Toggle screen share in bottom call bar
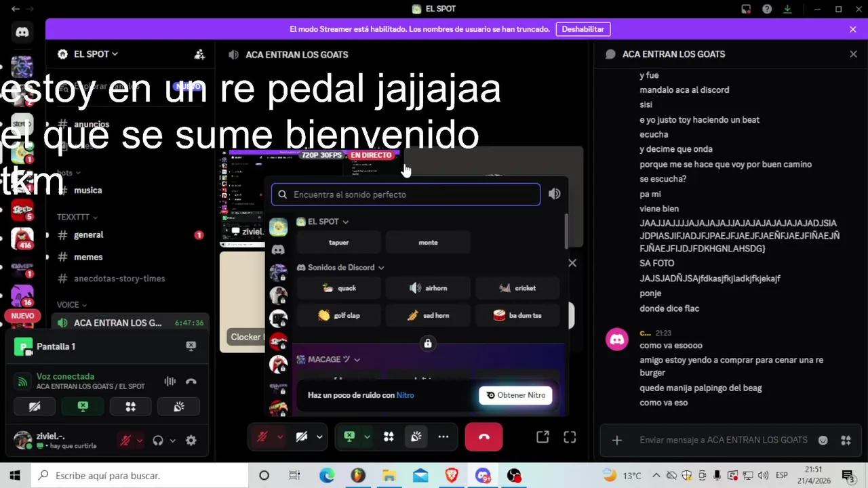 click(x=349, y=437)
